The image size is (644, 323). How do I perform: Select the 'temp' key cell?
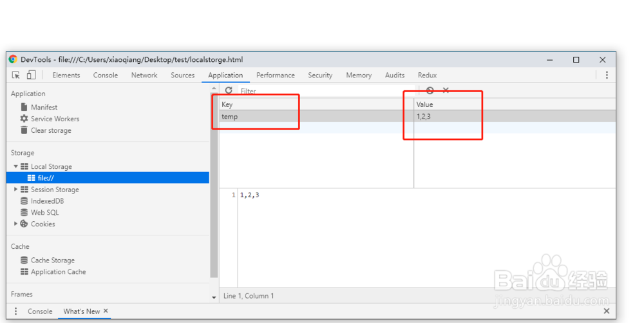pyautogui.click(x=317, y=116)
